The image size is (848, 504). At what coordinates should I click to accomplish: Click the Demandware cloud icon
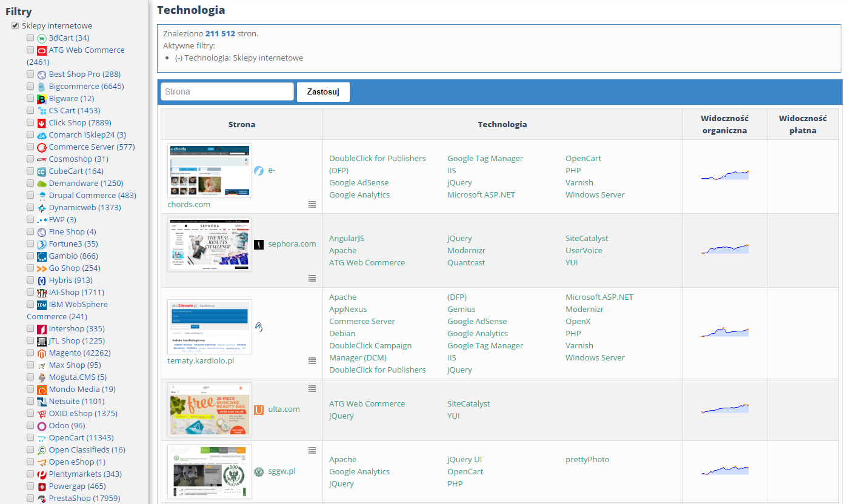click(42, 184)
